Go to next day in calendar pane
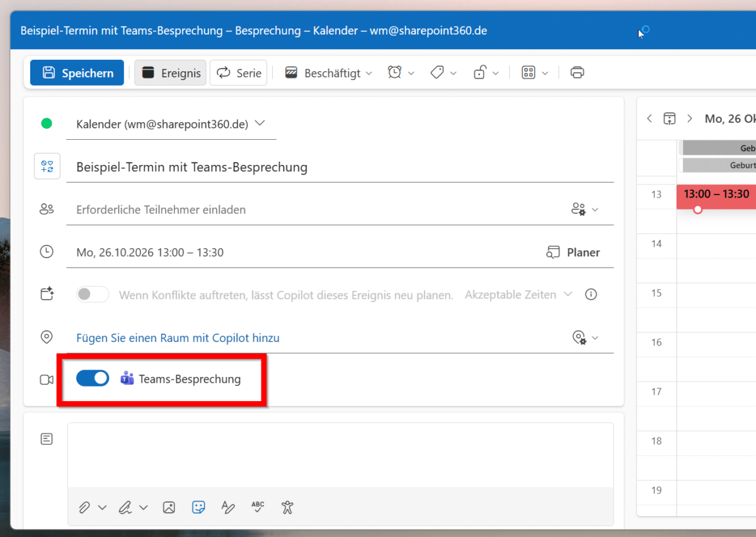Viewport: 756px width, 537px height. pos(690,118)
